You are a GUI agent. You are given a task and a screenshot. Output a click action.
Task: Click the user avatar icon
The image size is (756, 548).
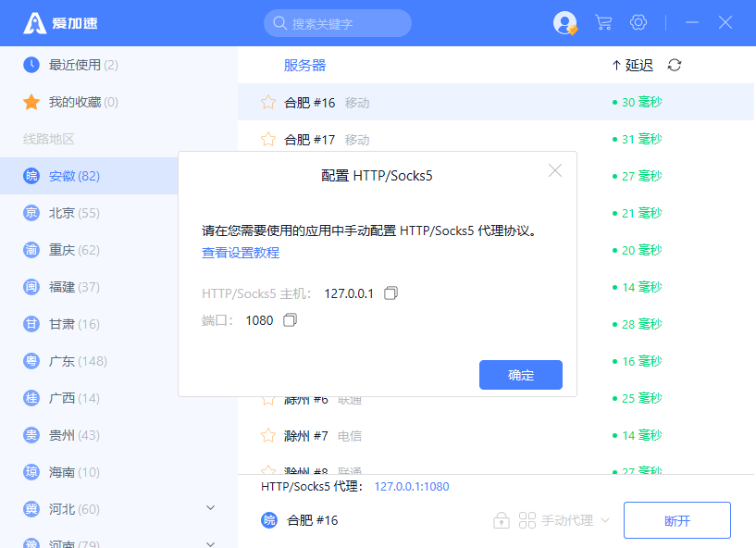[x=564, y=23]
